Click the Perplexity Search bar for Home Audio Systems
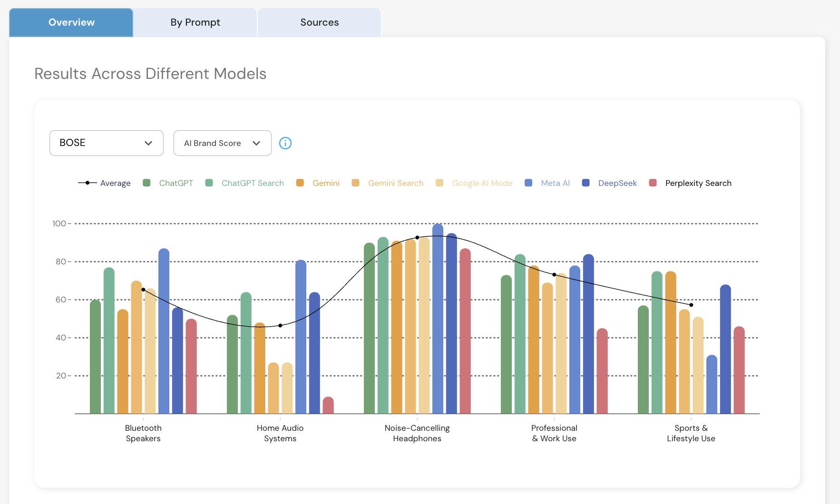840x504 pixels. [328, 405]
